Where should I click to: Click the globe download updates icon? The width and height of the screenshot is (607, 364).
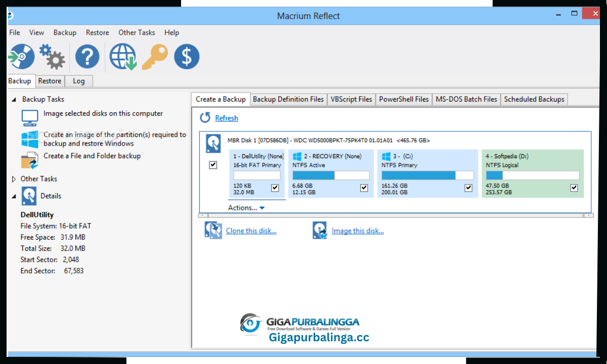pyautogui.click(x=123, y=56)
